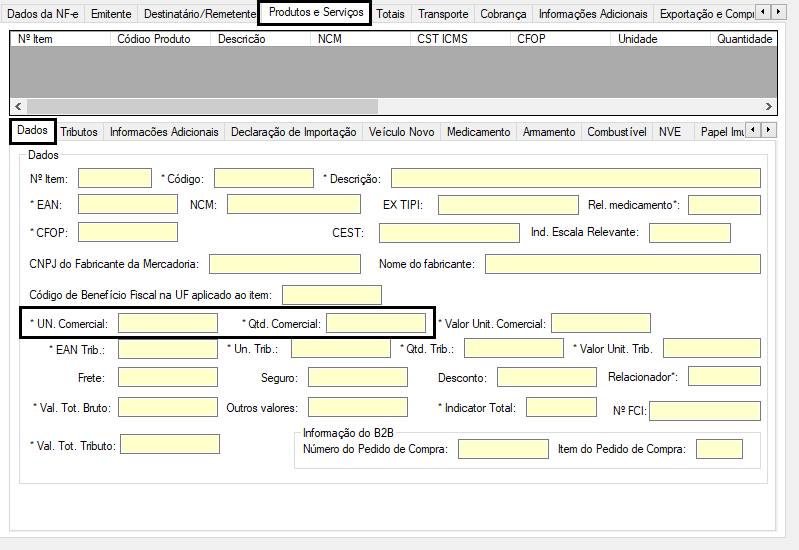Click the Indicator Total field
799x550 pixels.
coord(562,407)
